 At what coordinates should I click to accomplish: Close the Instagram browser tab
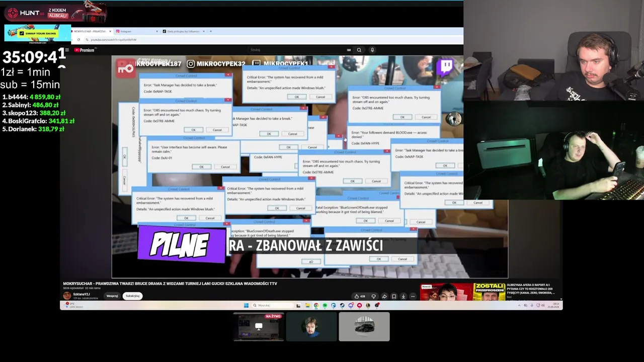156,31
